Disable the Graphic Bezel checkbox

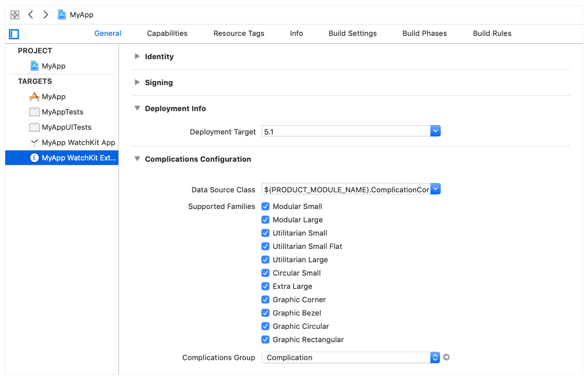pyautogui.click(x=265, y=313)
